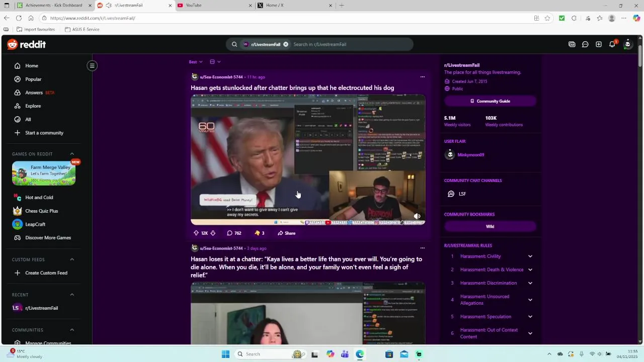Click the award icon showing 3
Viewport: 644px width, 362px height.
[x=259, y=233]
